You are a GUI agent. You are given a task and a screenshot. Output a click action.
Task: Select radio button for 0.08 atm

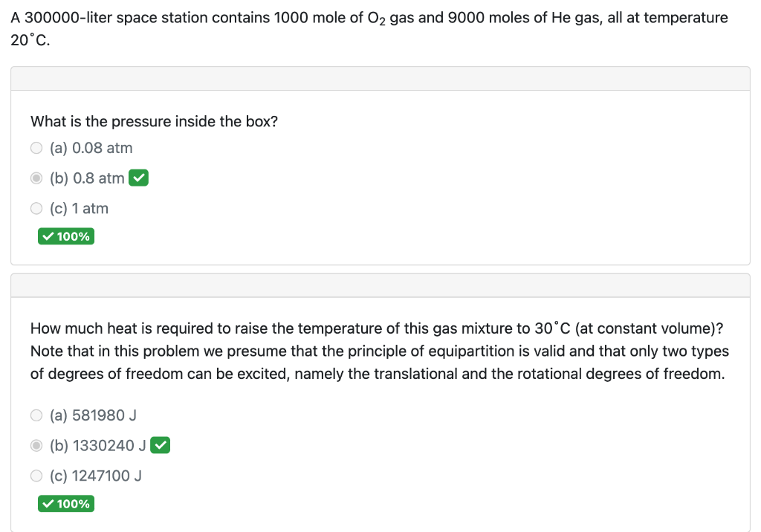[x=36, y=148]
